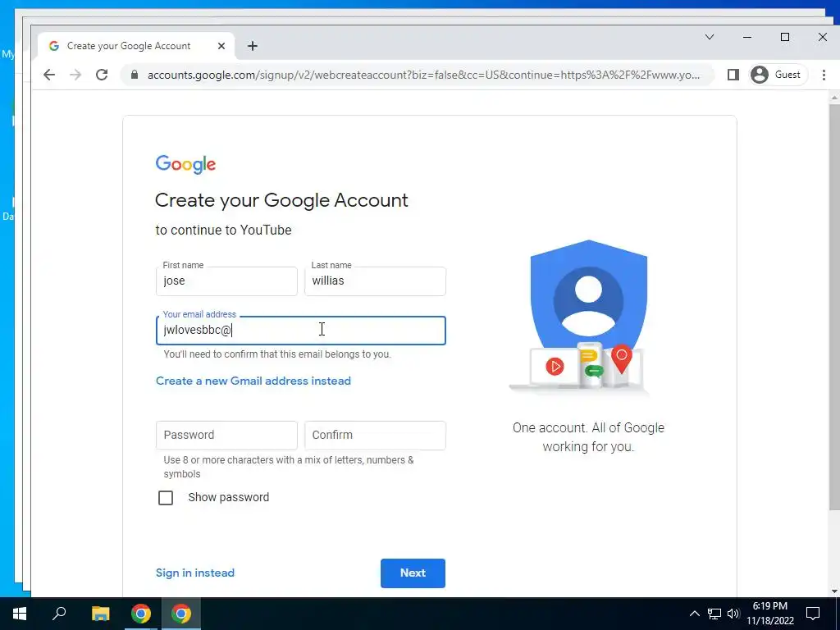
Task: Click the Google logo
Action: pyautogui.click(x=185, y=164)
